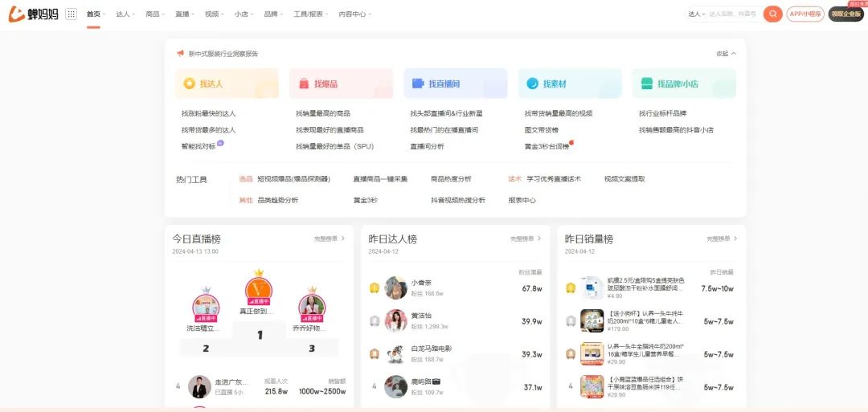Open the ¥4.90 mask product thumbnail

tap(592, 288)
